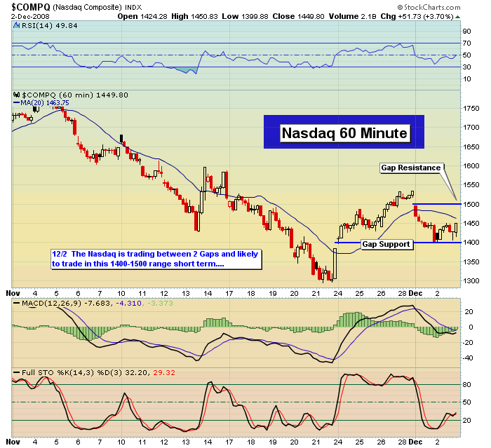
Task: Click the RSI 70 level on the right axis
Action: point(467,43)
